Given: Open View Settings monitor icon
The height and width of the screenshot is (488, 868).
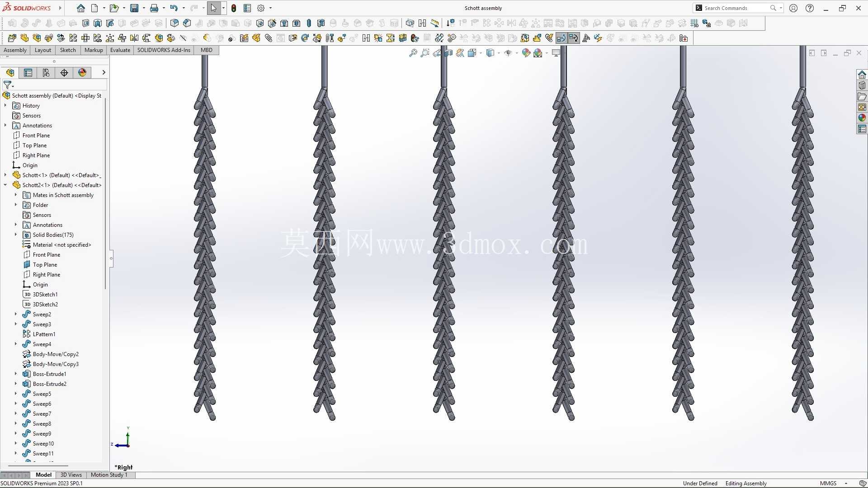Looking at the screenshot, I should click(x=556, y=53).
